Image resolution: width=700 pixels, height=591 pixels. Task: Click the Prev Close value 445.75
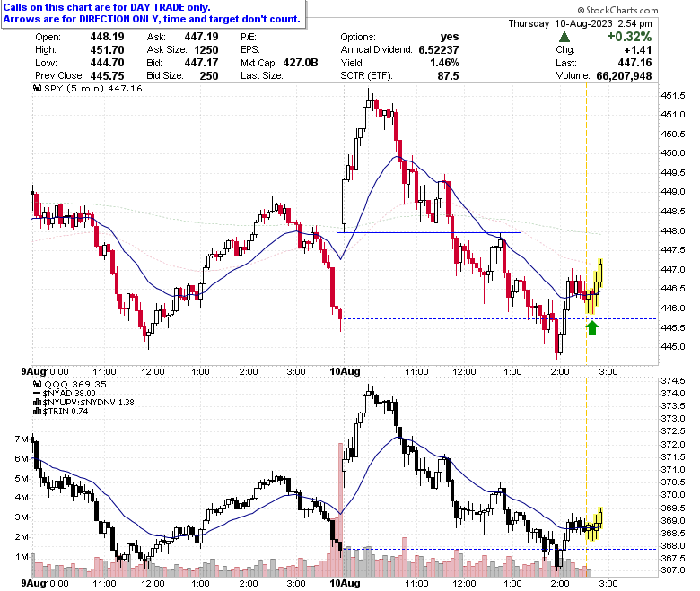(x=107, y=75)
